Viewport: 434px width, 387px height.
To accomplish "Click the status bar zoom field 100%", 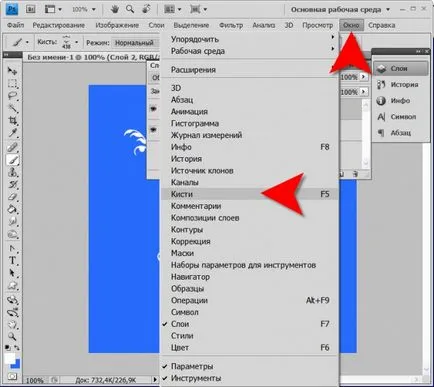I will click(34, 380).
